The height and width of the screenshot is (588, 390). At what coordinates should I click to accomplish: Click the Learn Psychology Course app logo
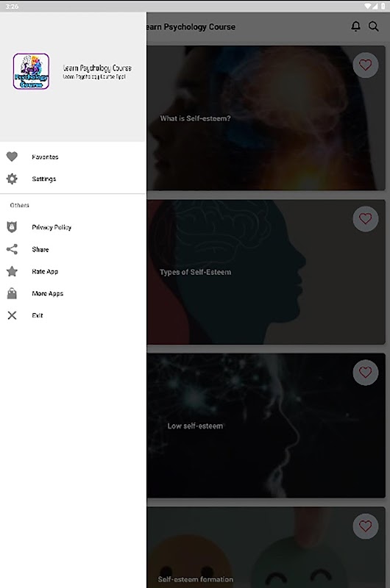pos(31,71)
